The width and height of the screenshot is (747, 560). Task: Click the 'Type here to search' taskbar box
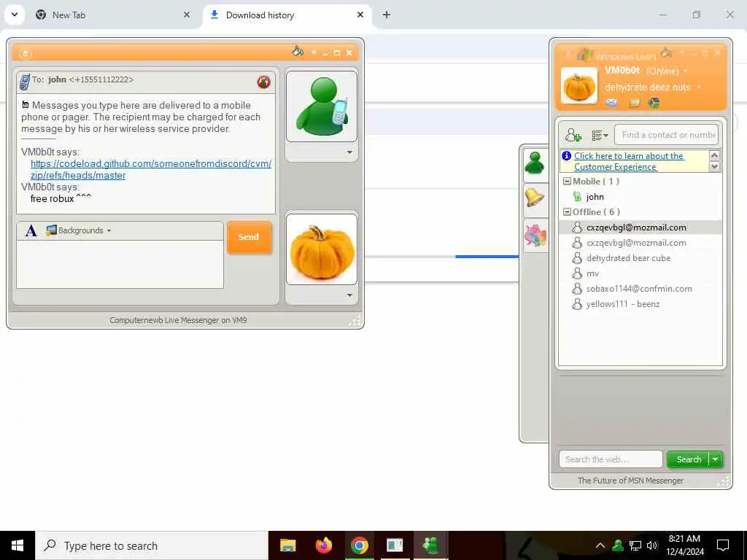point(152,545)
